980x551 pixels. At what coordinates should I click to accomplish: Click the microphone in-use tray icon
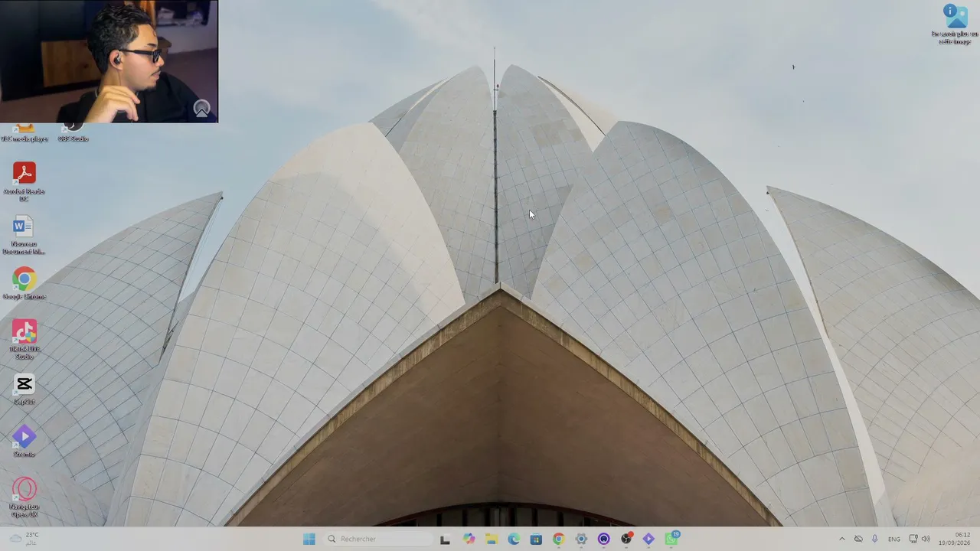point(874,539)
